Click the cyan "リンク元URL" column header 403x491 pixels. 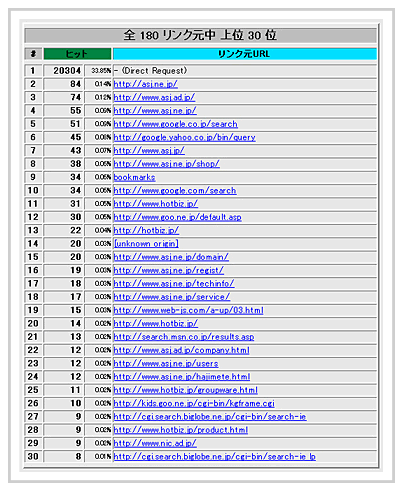(x=245, y=54)
